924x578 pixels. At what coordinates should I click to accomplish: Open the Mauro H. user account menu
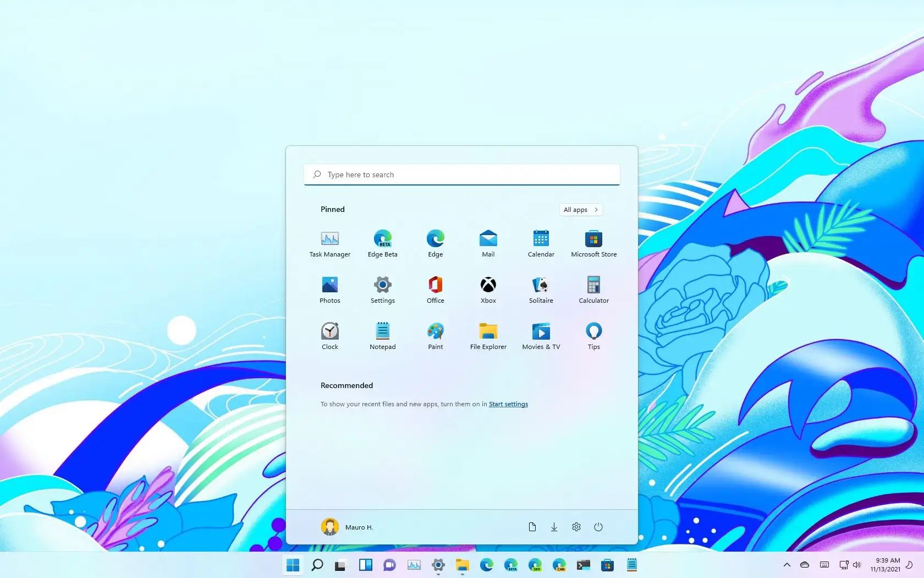[x=347, y=527]
